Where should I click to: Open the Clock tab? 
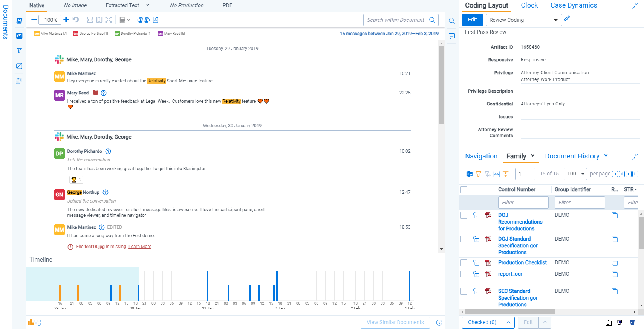coord(529,5)
